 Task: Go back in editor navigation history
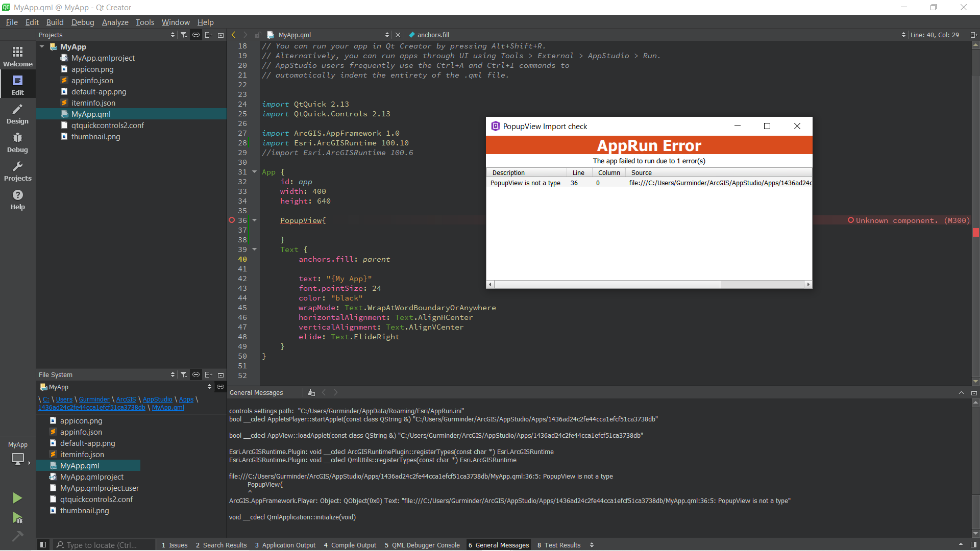pyautogui.click(x=234, y=35)
